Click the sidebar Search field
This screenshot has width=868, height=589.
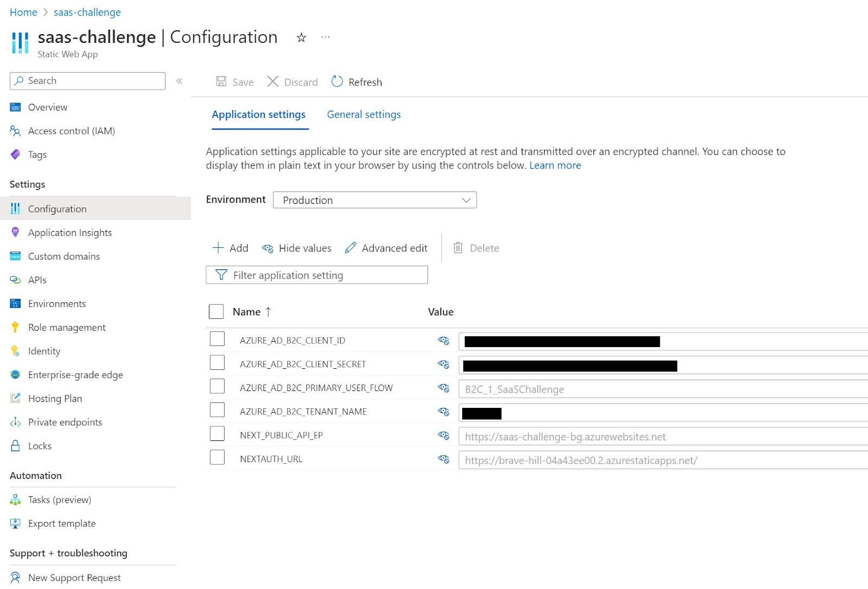87,81
